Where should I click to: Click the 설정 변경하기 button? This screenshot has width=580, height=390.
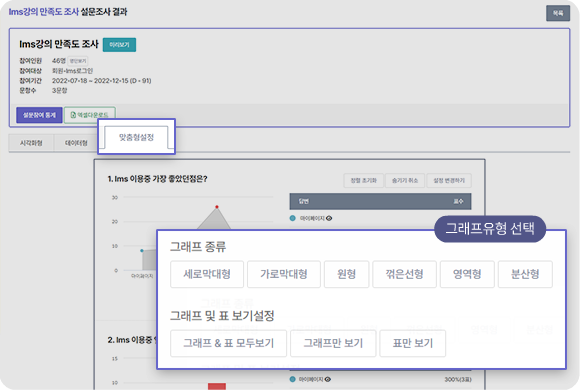pyautogui.click(x=449, y=181)
